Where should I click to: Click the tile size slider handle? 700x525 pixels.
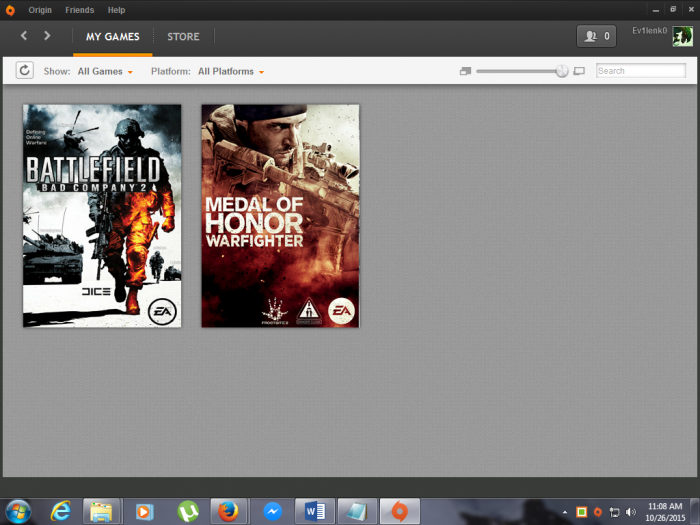point(562,71)
